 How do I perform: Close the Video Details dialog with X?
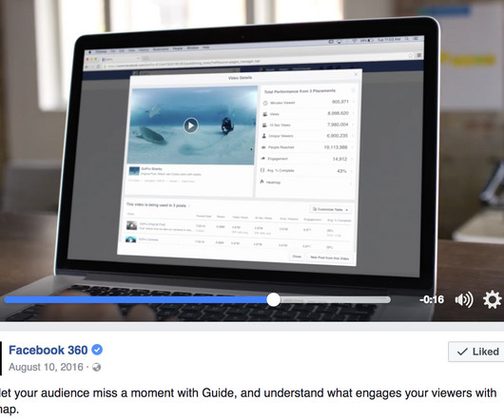click(x=356, y=74)
